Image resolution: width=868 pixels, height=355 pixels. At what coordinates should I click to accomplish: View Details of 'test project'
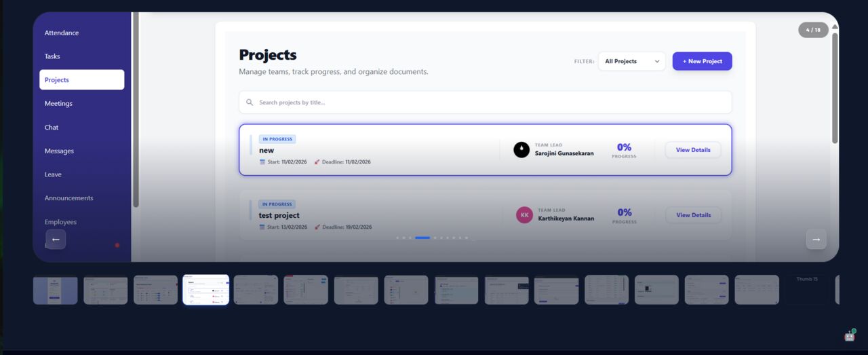click(x=693, y=215)
